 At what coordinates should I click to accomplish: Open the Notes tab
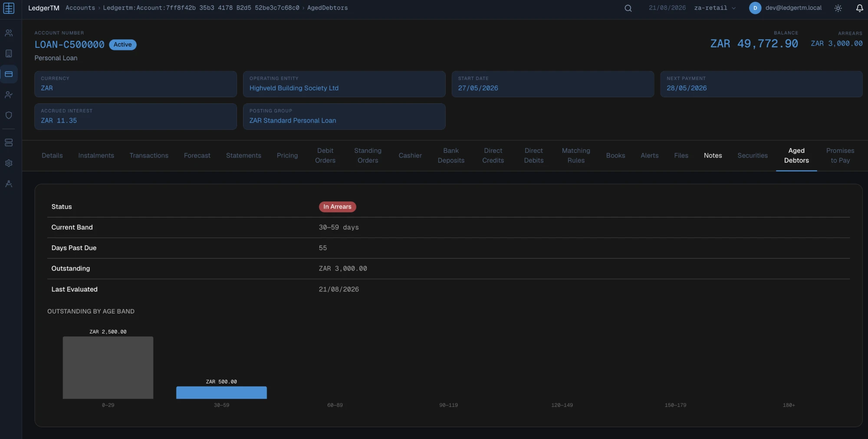click(x=713, y=155)
